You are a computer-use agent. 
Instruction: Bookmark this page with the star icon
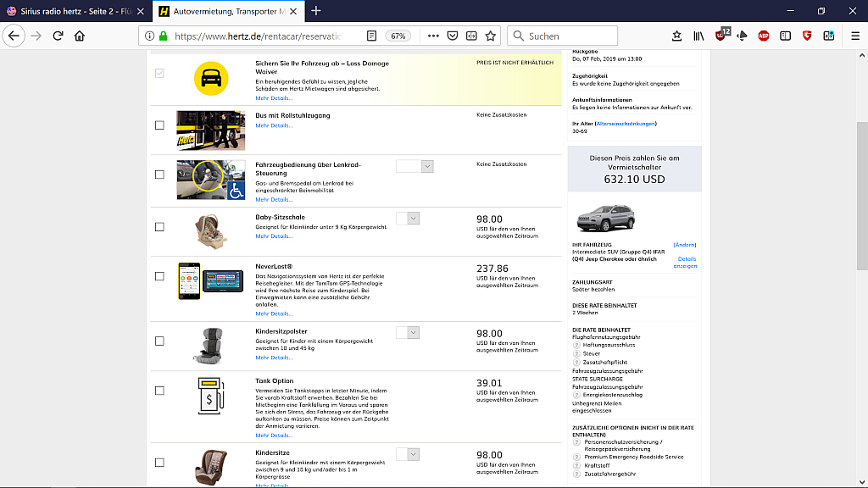click(x=491, y=36)
